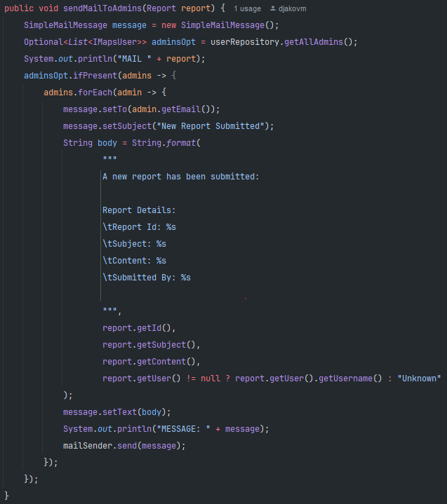This screenshot has height=504, width=447.
Task: Click the IMapsUser type in the Optional declaration
Action: coord(115,42)
